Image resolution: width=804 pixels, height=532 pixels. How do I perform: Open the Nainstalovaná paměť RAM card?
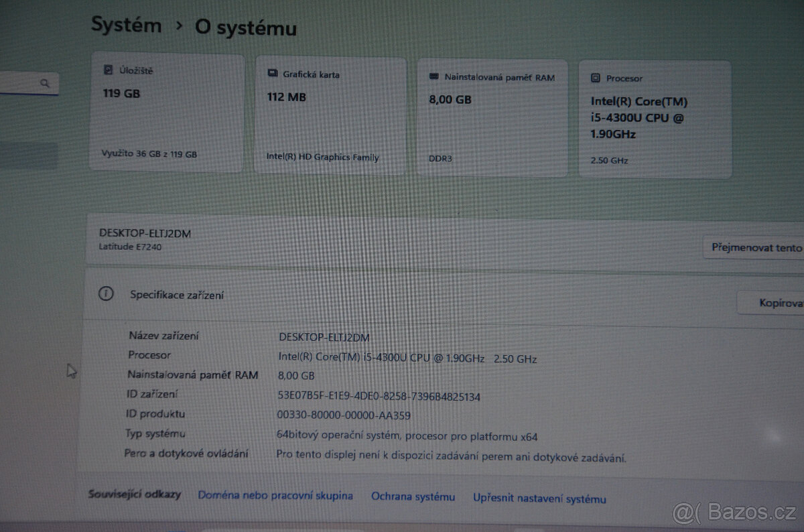tap(492, 117)
